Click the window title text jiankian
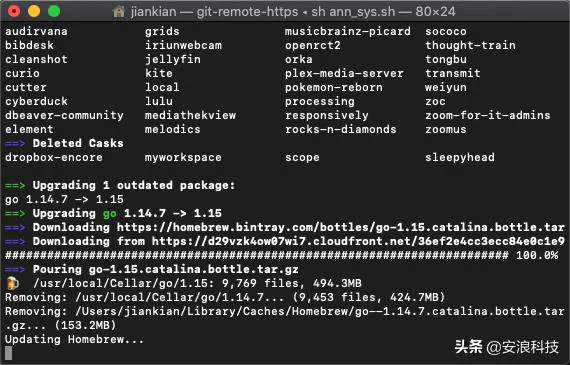Image resolution: width=570 pixels, height=365 pixels. [x=153, y=12]
